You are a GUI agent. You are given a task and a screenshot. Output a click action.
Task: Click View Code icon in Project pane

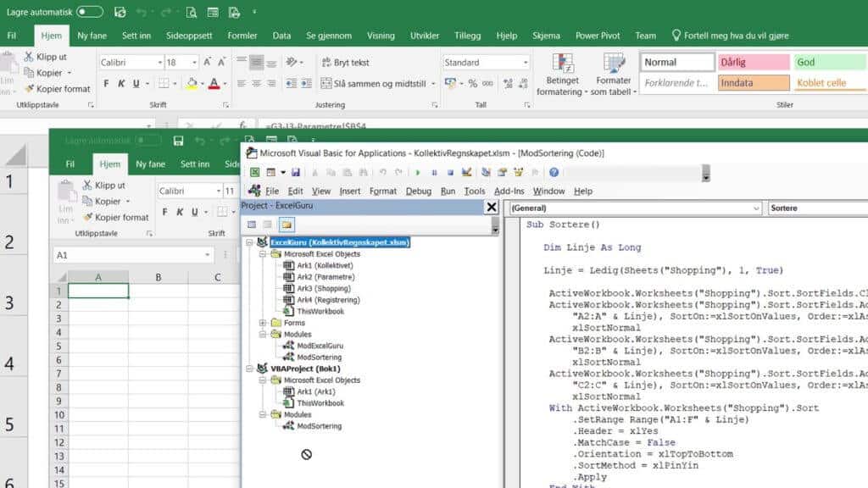click(252, 225)
